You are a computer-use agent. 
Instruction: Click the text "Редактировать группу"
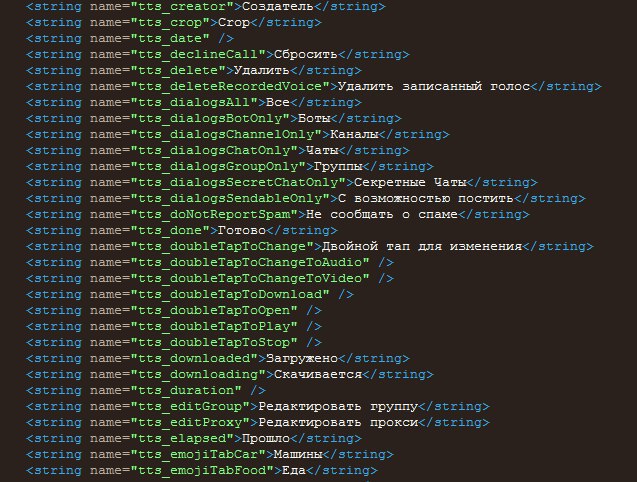coord(338,407)
